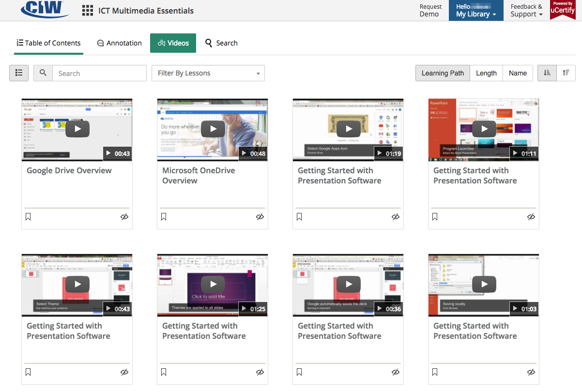
Task: Play the 'Select Theme' video
Action: click(x=77, y=284)
